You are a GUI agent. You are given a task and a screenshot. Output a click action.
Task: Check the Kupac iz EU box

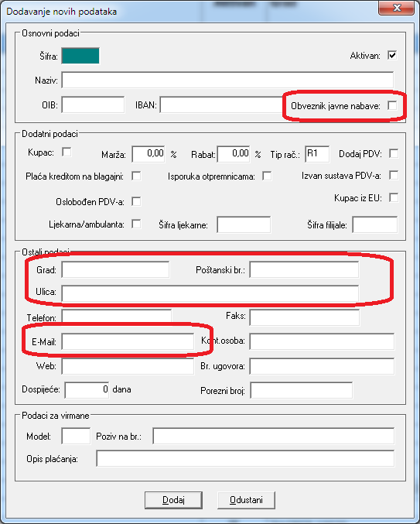point(394,197)
